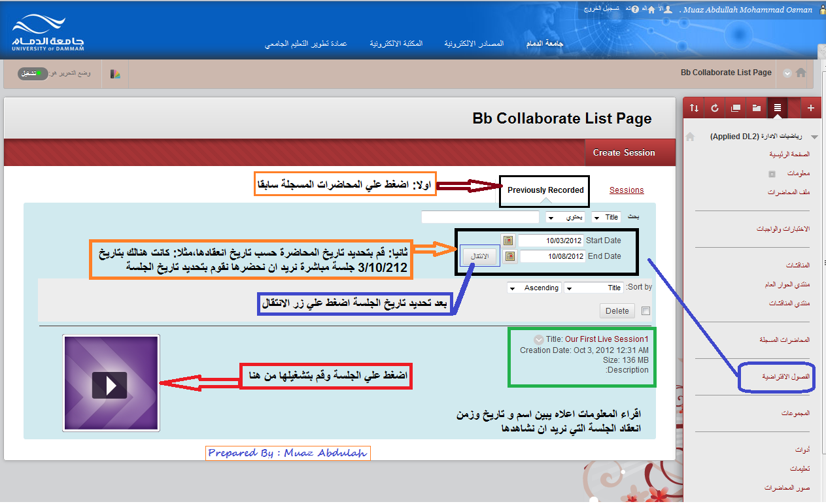Expand the breadcrumb chevron dropdown

tap(787, 73)
